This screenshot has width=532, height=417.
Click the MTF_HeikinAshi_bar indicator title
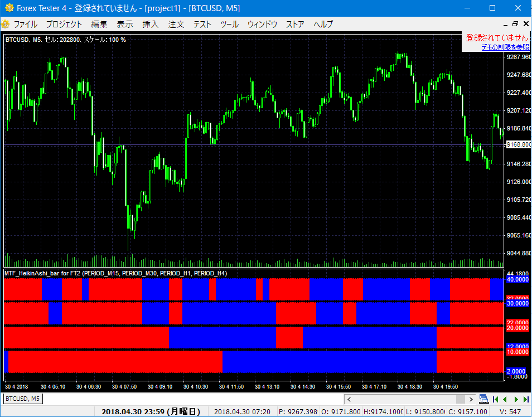tap(116, 274)
